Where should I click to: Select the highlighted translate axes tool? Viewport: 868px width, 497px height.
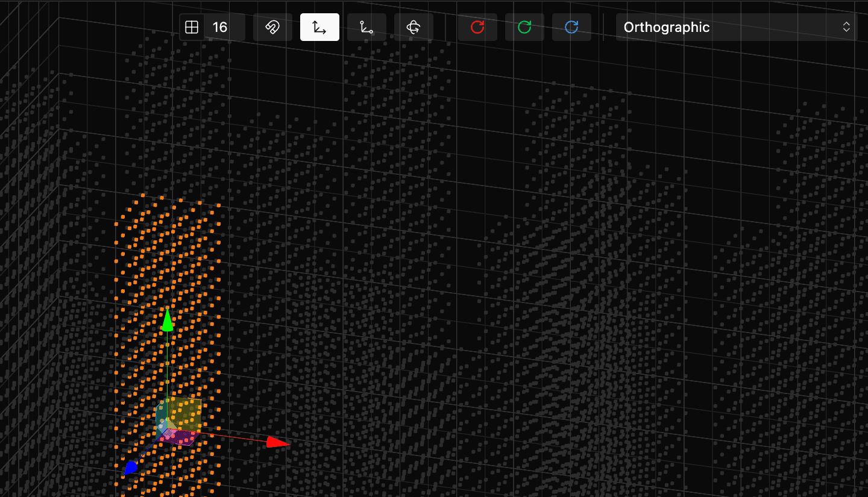pos(319,27)
